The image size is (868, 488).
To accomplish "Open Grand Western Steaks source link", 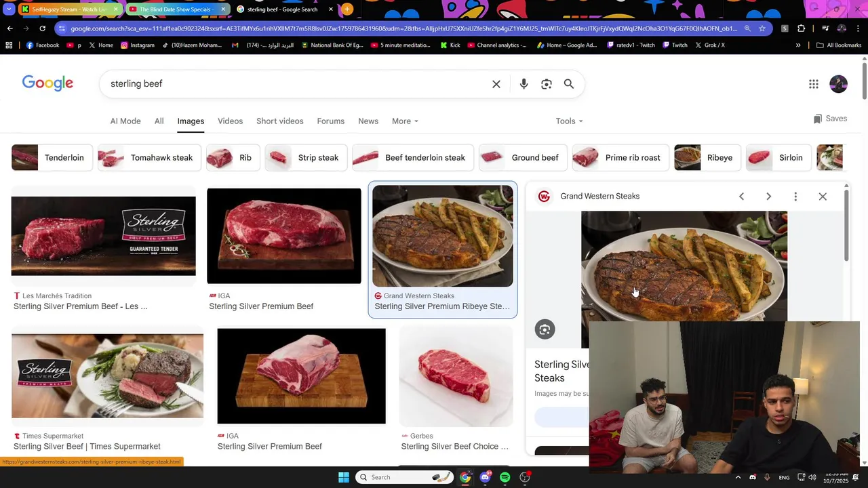I will (600, 197).
